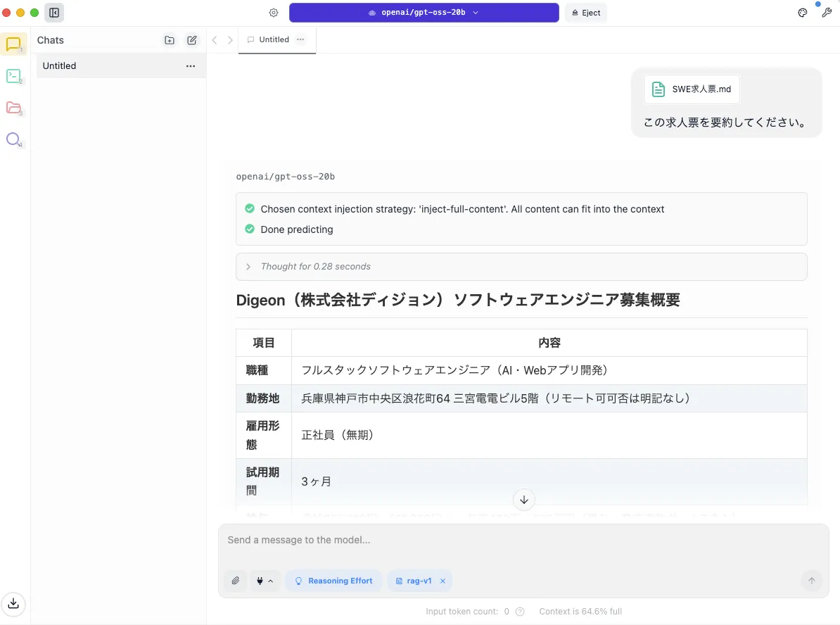840x625 pixels.
Task: Open the openai/gpt-oss-20b model selector
Action: point(424,13)
